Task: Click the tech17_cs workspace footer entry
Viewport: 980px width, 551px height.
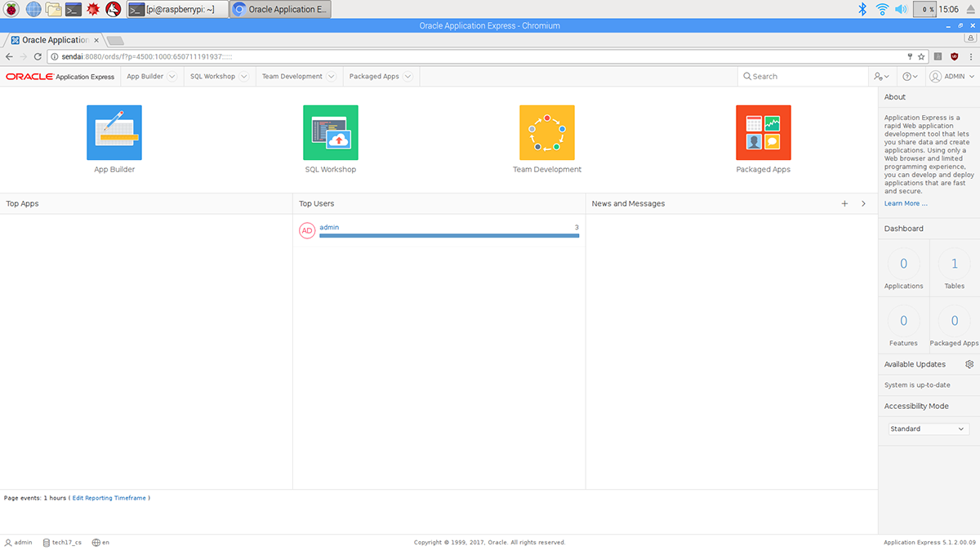Action: pyautogui.click(x=62, y=542)
